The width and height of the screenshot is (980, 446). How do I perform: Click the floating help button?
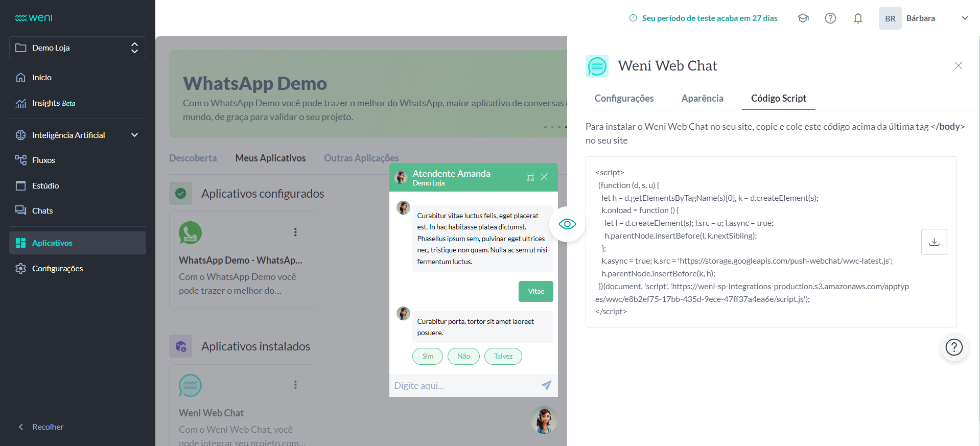pos(953,347)
